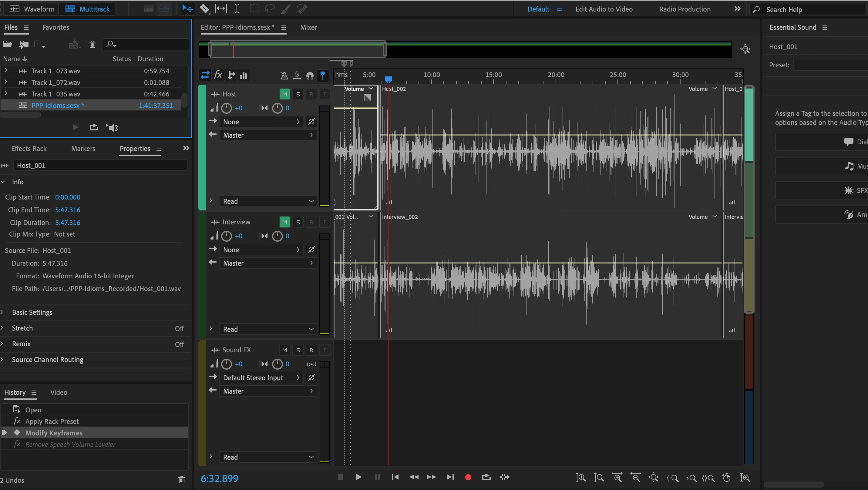The image size is (868, 490).
Task: Open the Host track Read automation dropdown
Action: click(x=268, y=201)
